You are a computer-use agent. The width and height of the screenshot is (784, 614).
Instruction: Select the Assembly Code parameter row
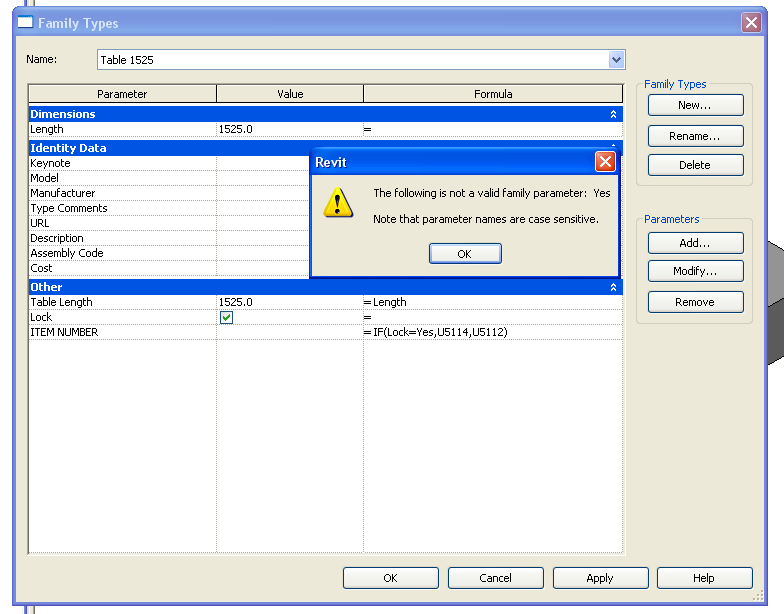coord(169,253)
